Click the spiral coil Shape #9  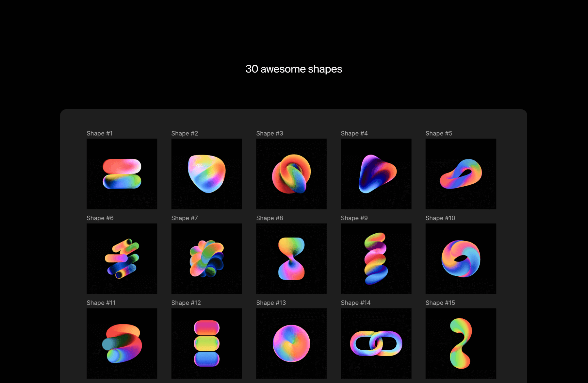coord(376,258)
